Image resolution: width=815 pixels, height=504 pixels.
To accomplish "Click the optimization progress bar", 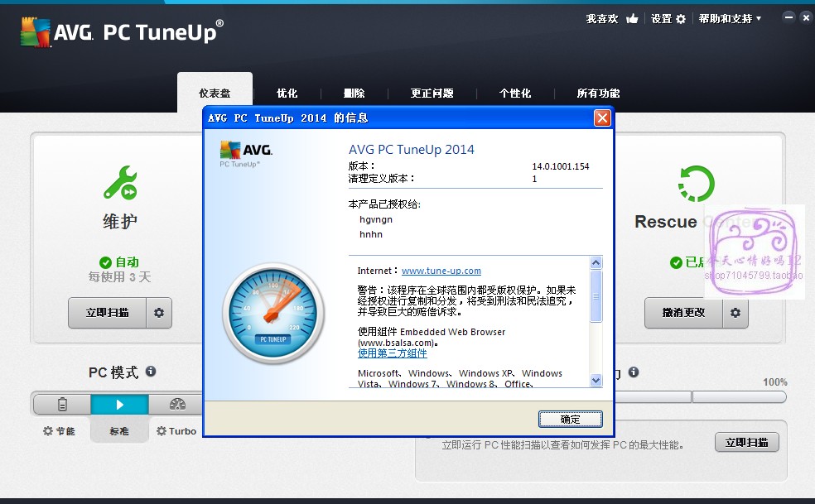I will click(x=700, y=397).
